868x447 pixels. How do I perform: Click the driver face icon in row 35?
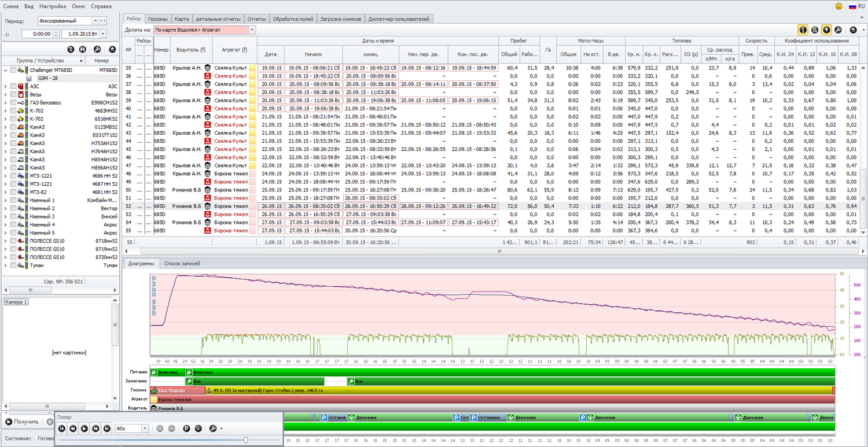click(x=208, y=68)
